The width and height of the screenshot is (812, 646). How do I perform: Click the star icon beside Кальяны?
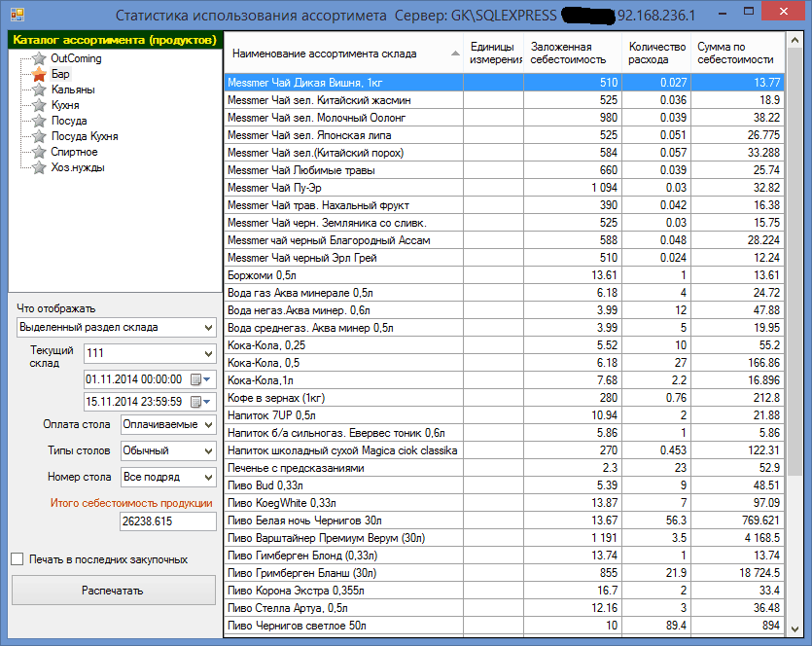(x=39, y=90)
